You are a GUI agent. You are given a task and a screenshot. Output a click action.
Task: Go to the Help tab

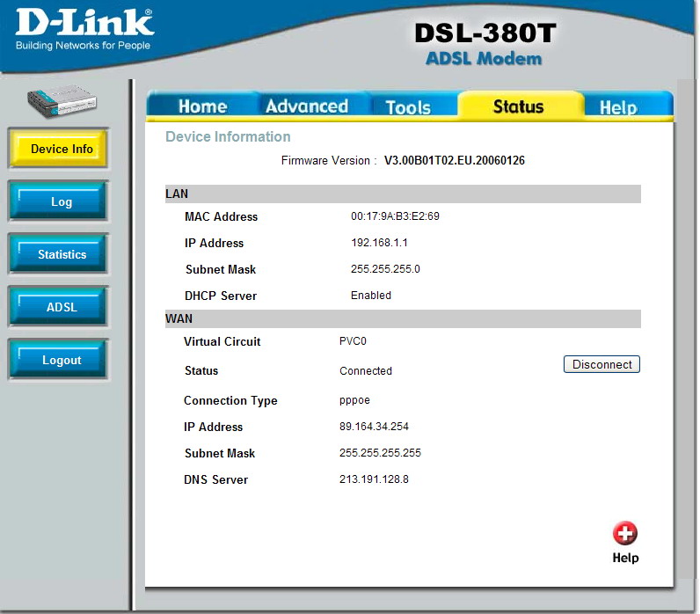pos(618,107)
